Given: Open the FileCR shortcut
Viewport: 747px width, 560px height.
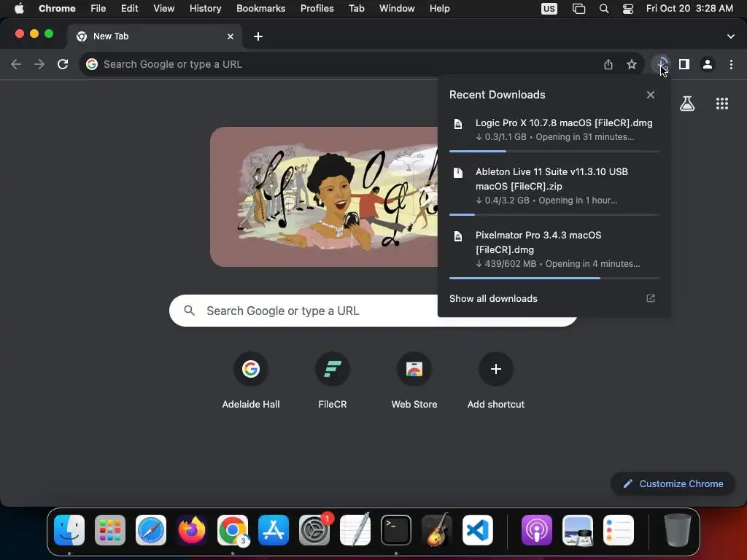Looking at the screenshot, I should click(333, 381).
